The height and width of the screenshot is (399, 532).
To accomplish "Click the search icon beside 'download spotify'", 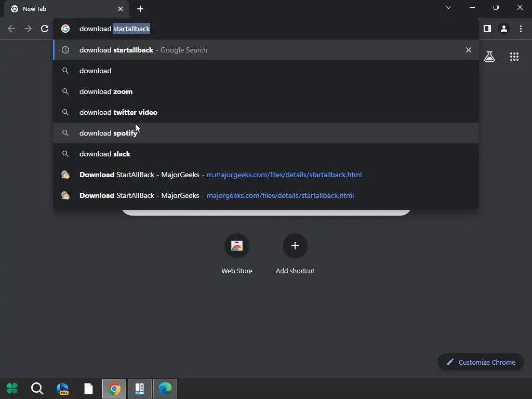I will click(x=65, y=133).
